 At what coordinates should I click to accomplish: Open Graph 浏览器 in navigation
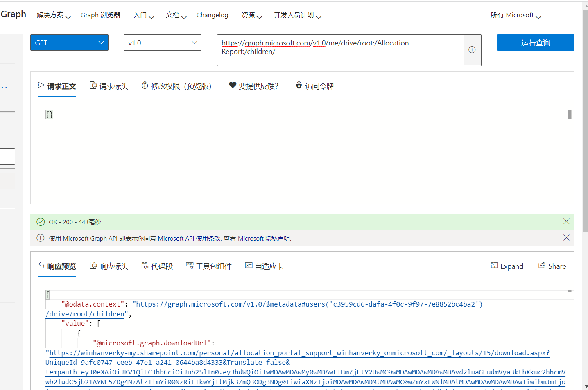tap(100, 15)
